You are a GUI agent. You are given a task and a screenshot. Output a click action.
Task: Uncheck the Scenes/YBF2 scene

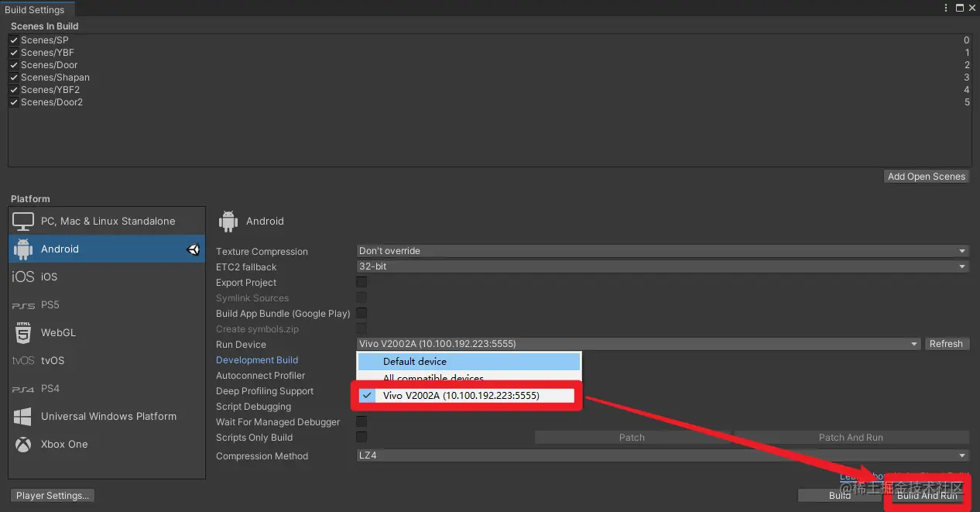[x=14, y=90]
